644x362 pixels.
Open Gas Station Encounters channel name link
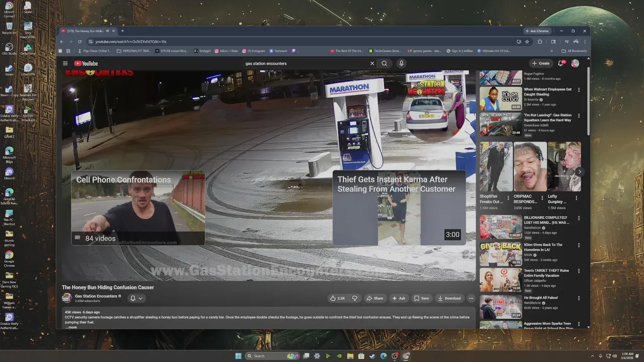coord(96,296)
